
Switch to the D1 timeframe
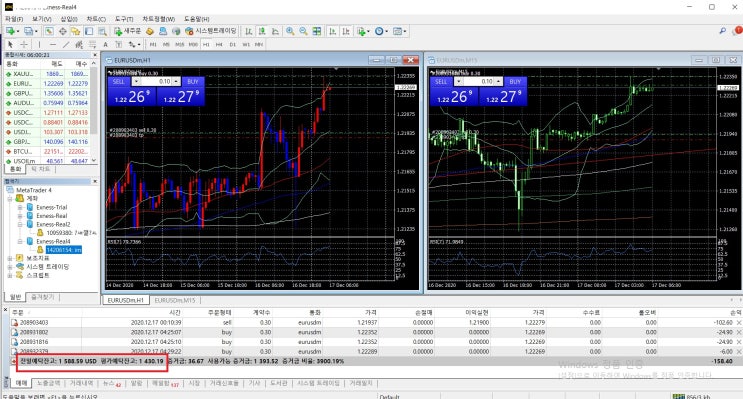click(x=233, y=45)
